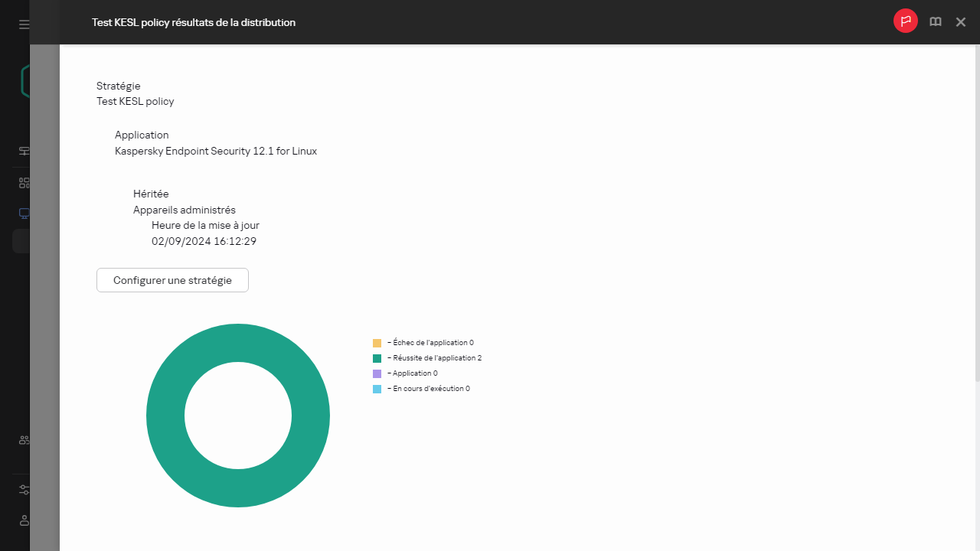This screenshot has width=980, height=551.
Task: Click the server icon in sidebar
Action: [24, 151]
